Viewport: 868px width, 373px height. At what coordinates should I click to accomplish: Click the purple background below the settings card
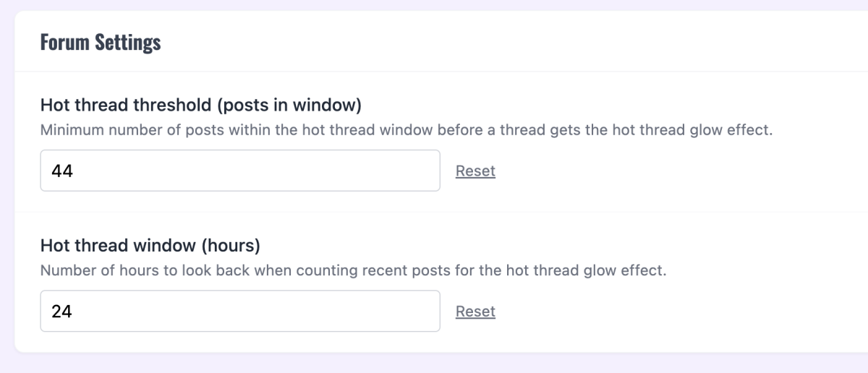pyautogui.click(x=434, y=364)
